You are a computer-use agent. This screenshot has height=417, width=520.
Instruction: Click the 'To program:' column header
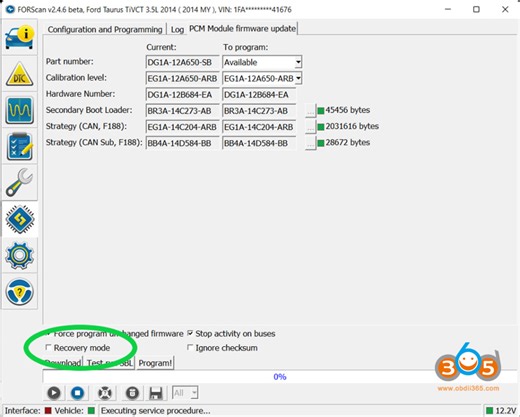click(246, 47)
